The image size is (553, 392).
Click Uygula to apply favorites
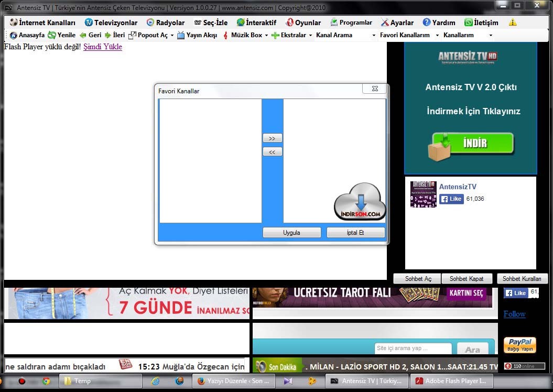(x=291, y=233)
